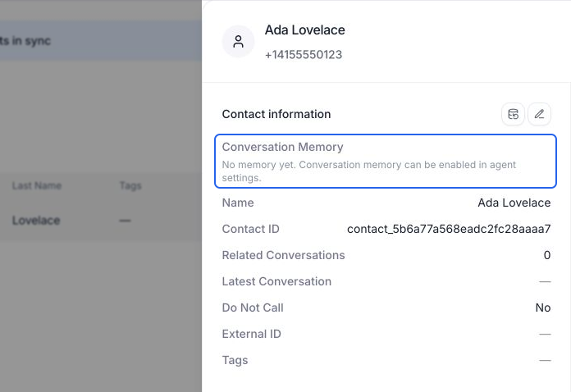Click the Related Conversations count 0

[x=546, y=255]
